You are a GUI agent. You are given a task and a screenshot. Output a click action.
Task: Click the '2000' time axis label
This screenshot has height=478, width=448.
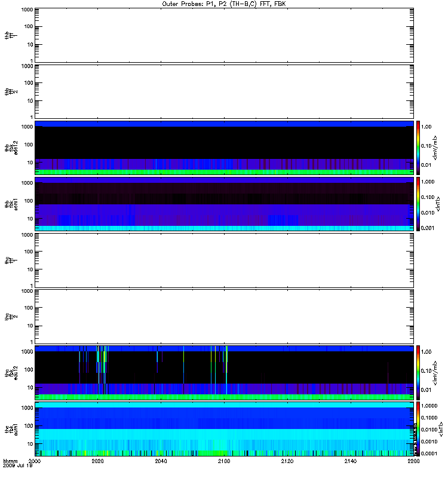tap(35, 461)
